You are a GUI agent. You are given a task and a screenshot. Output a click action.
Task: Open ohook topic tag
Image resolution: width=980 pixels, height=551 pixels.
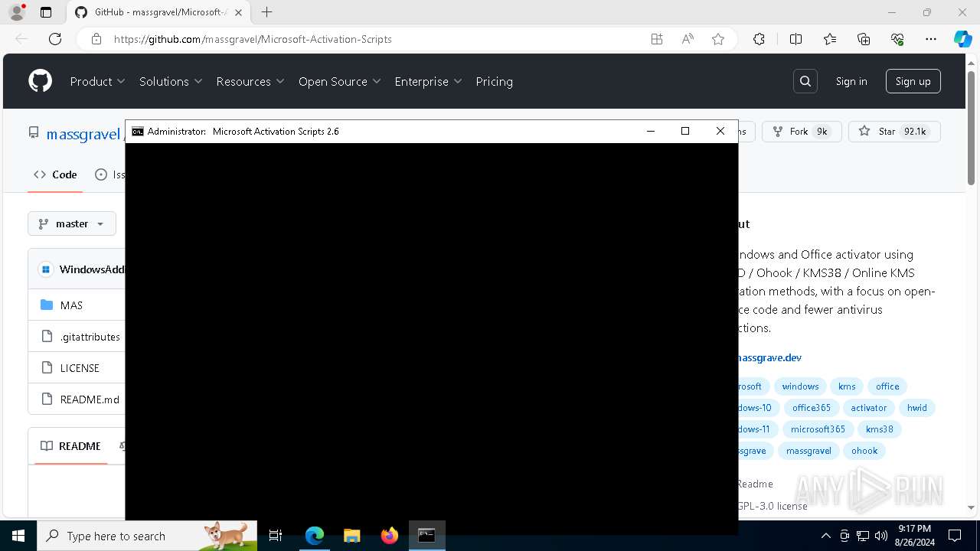(x=864, y=451)
